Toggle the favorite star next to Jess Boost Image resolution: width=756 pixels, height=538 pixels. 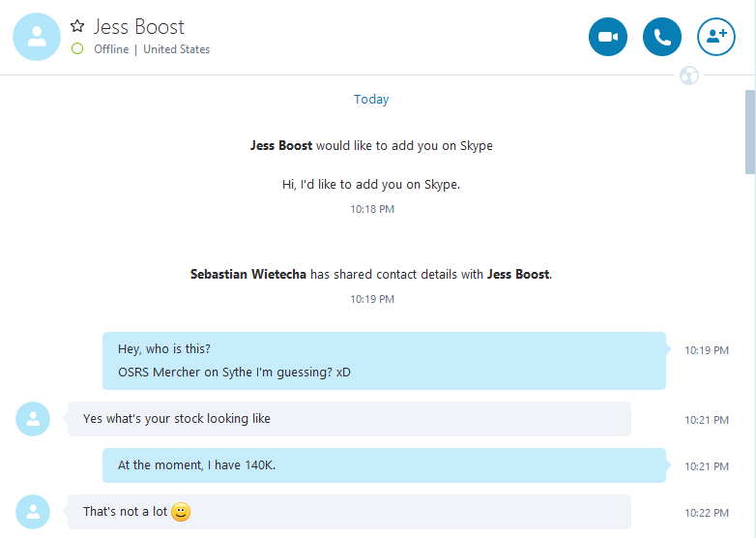(x=77, y=26)
